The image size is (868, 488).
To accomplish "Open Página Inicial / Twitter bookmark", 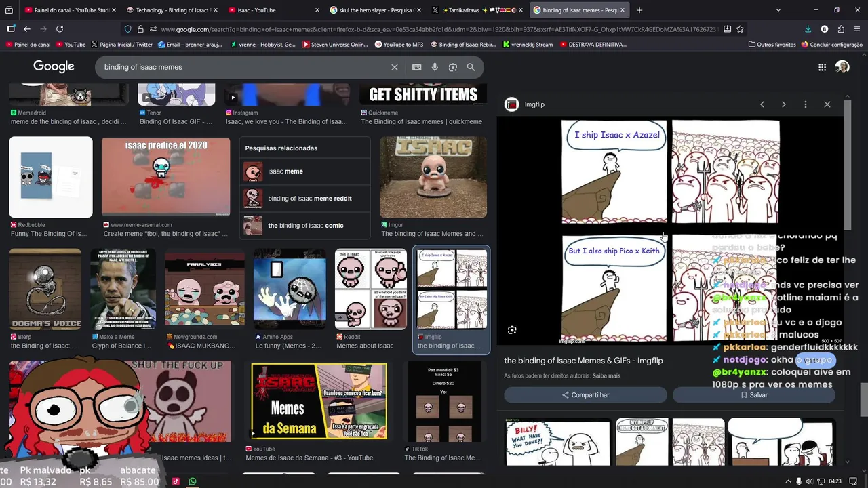I will (121, 45).
